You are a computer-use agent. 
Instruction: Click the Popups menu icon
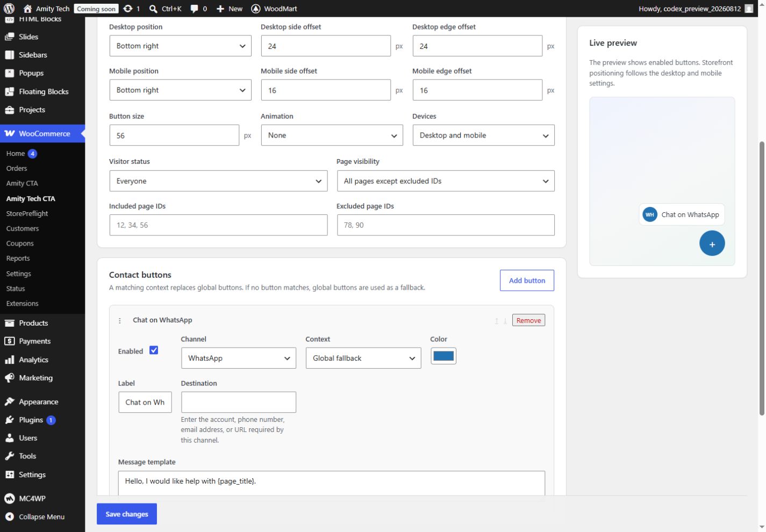pos(10,73)
